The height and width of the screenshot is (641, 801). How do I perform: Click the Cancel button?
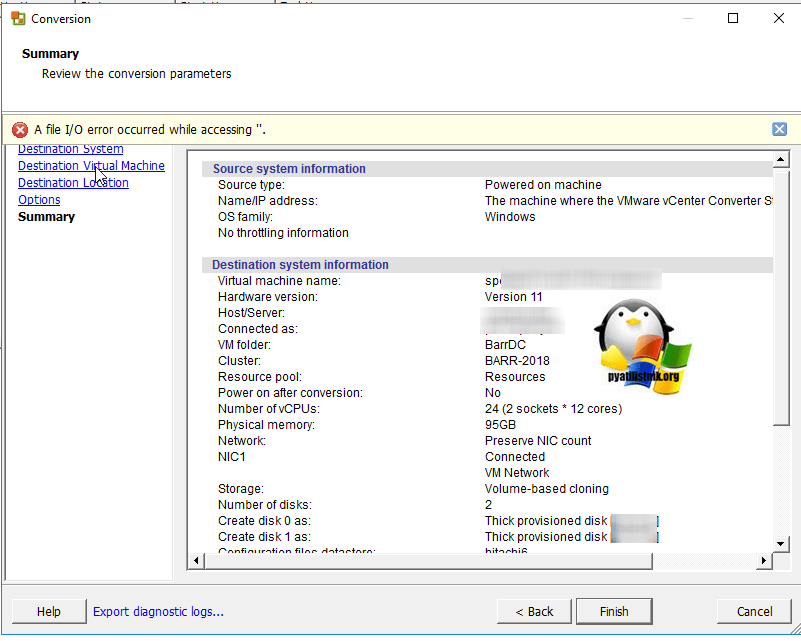tap(754, 611)
